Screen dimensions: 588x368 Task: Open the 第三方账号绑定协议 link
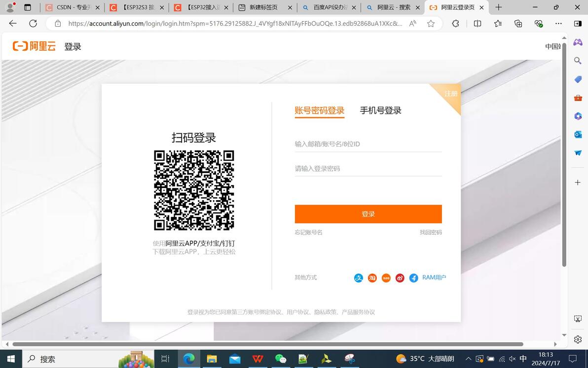[257, 312]
